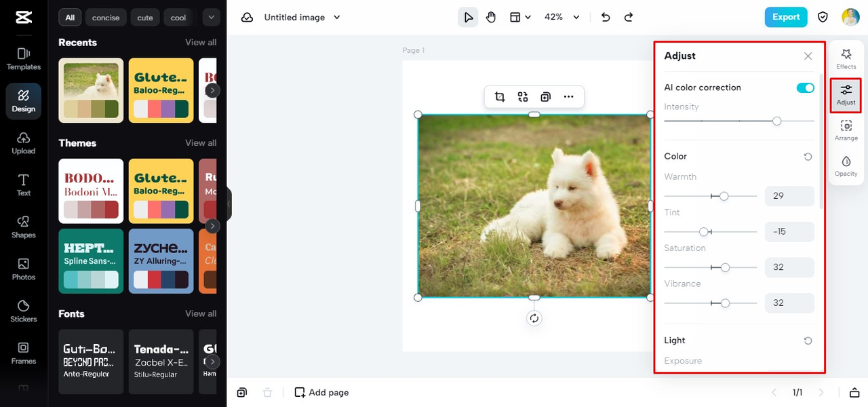Image resolution: width=868 pixels, height=407 pixels.
Task: Open the 42% zoom level dropdown
Action: point(562,17)
